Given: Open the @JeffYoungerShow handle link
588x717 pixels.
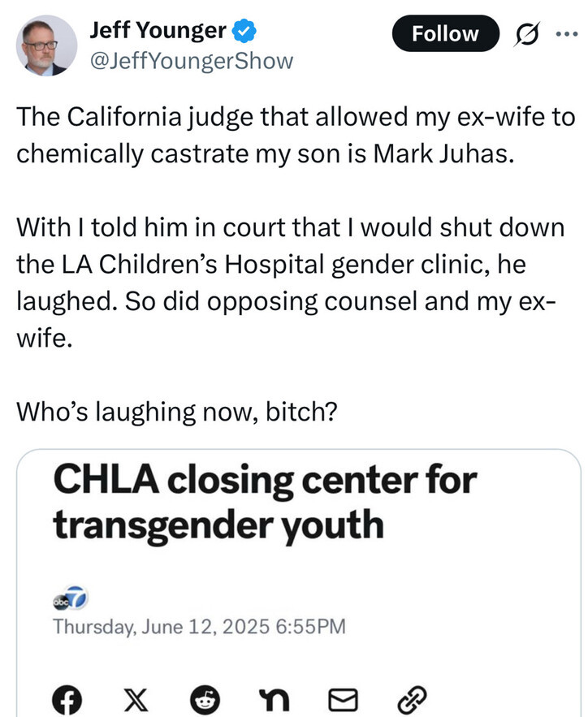Looking at the screenshot, I should pos(190,61).
